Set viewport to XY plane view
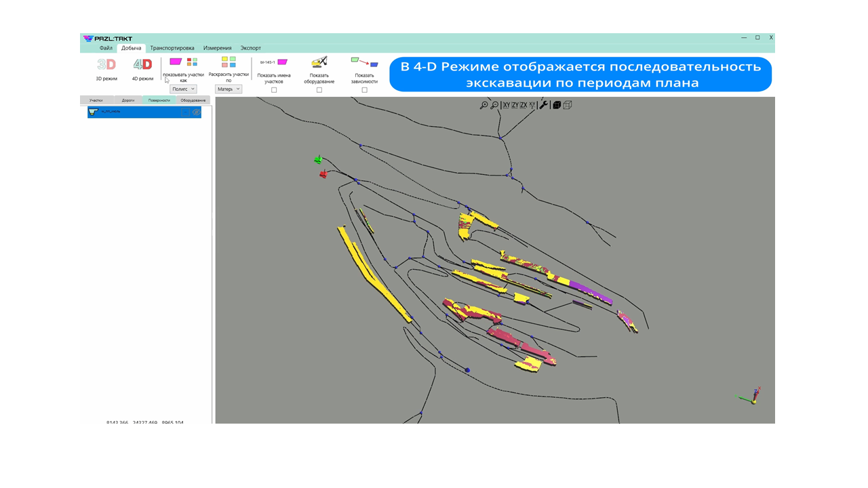This screenshot has height=488, width=868. [506, 105]
